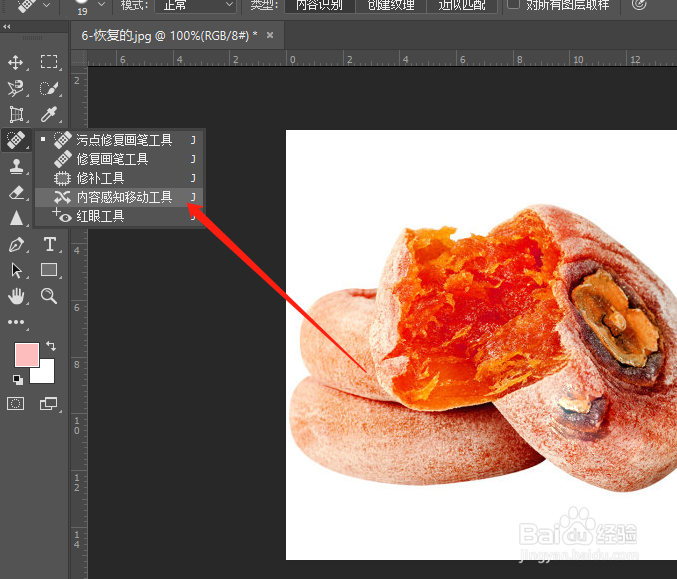677x579 pixels.
Task: Reset default foreground and background colors
Action: pyautogui.click(x=17, y=380)
